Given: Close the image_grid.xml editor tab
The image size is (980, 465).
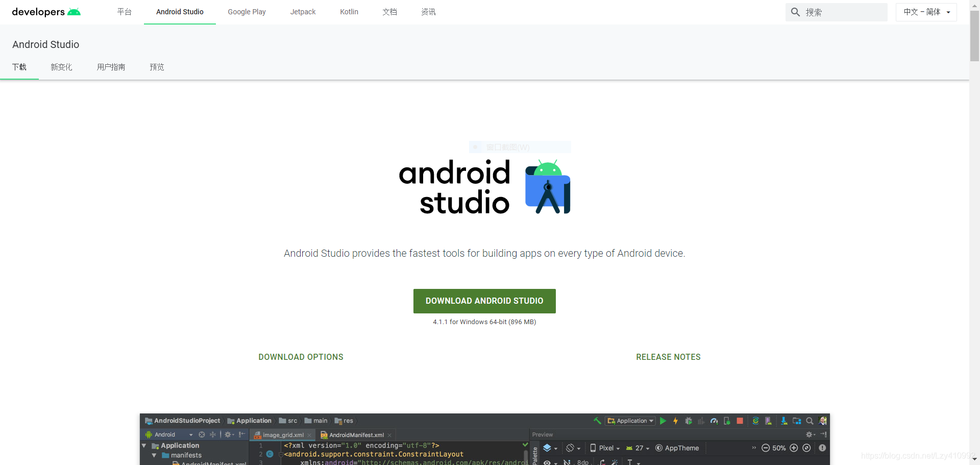Looking at the screenshot, I should click(x=309, y=435).
